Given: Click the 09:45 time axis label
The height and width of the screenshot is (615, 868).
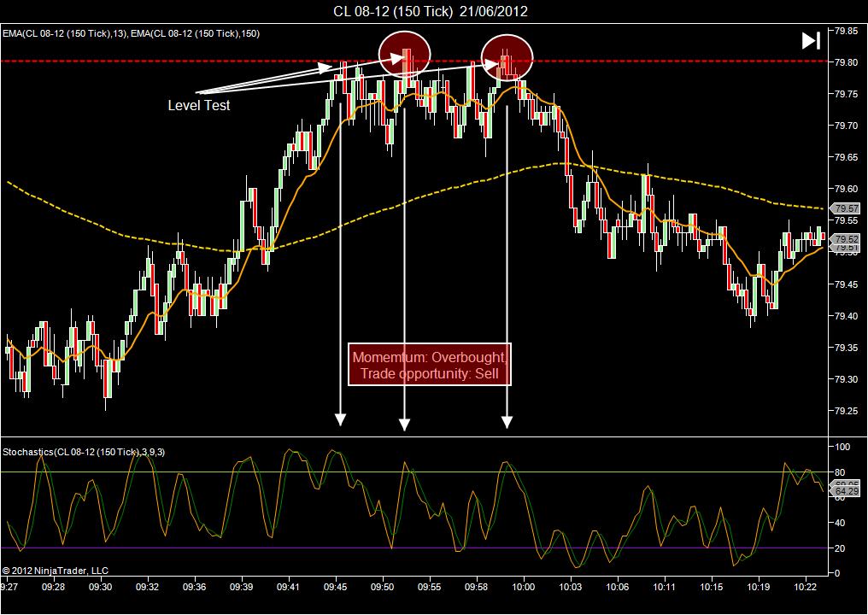Looking at the screenshot, I should [336, 587].
